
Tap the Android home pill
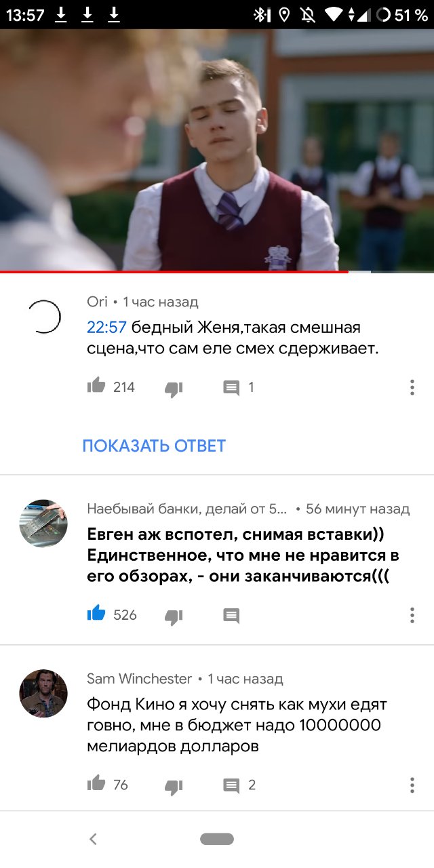coord(217,840)
